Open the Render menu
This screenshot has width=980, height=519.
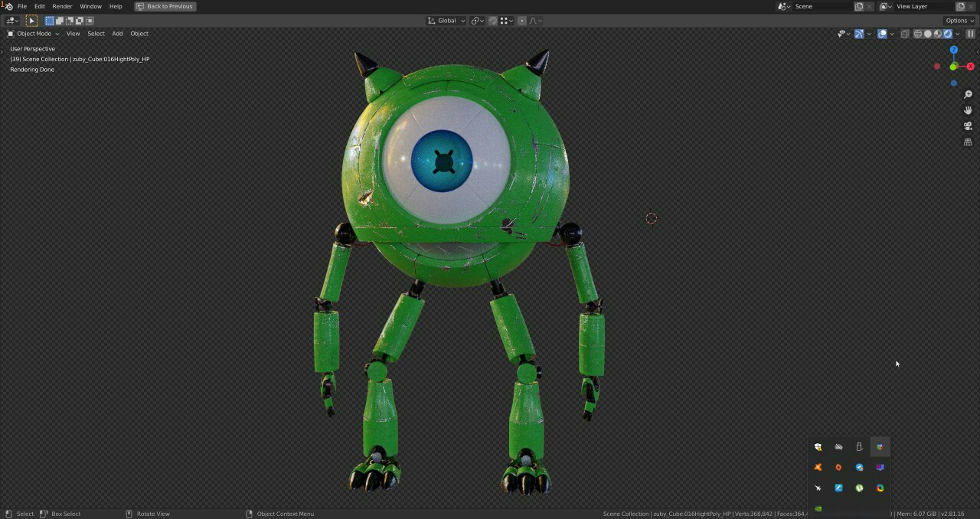point(62,6)
